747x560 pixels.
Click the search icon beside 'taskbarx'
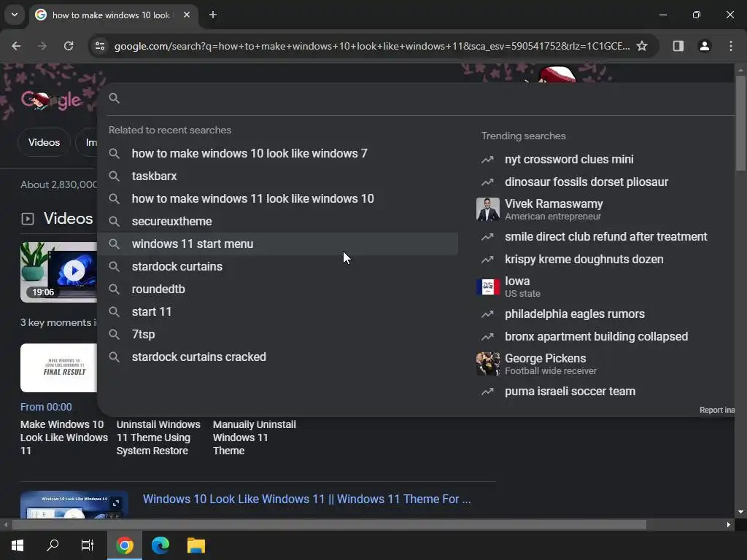pos(114,176)
